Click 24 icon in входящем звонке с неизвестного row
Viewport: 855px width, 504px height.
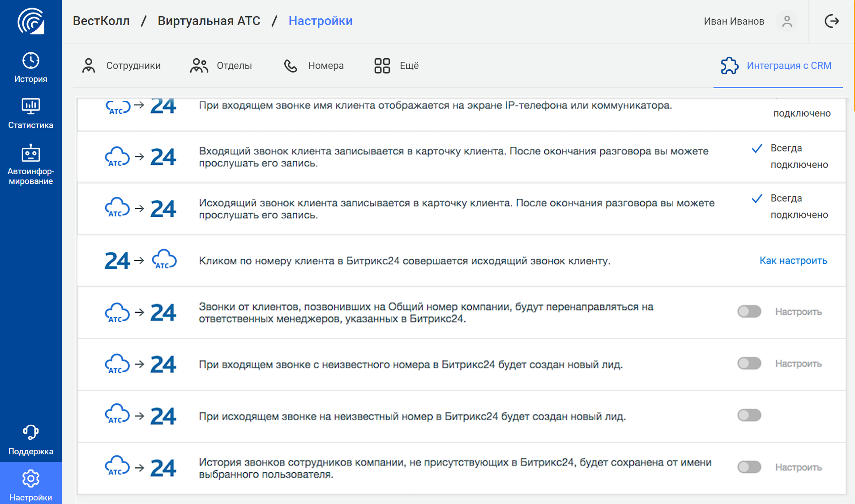[163, 364]
